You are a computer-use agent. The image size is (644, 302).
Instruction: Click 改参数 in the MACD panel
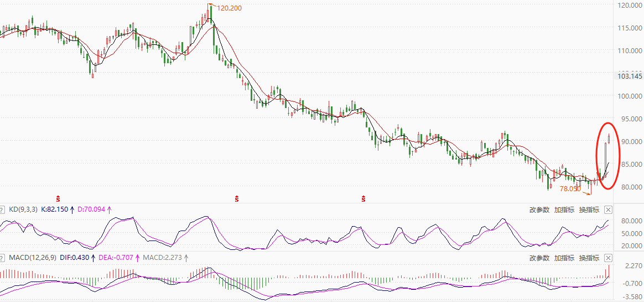click(x=539, y=258)
